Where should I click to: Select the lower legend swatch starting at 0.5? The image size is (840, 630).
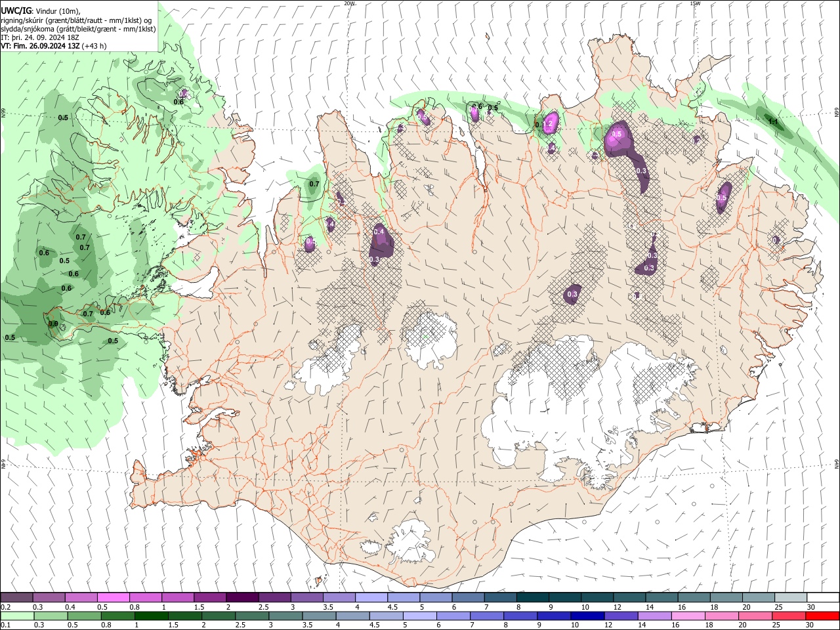84,616
